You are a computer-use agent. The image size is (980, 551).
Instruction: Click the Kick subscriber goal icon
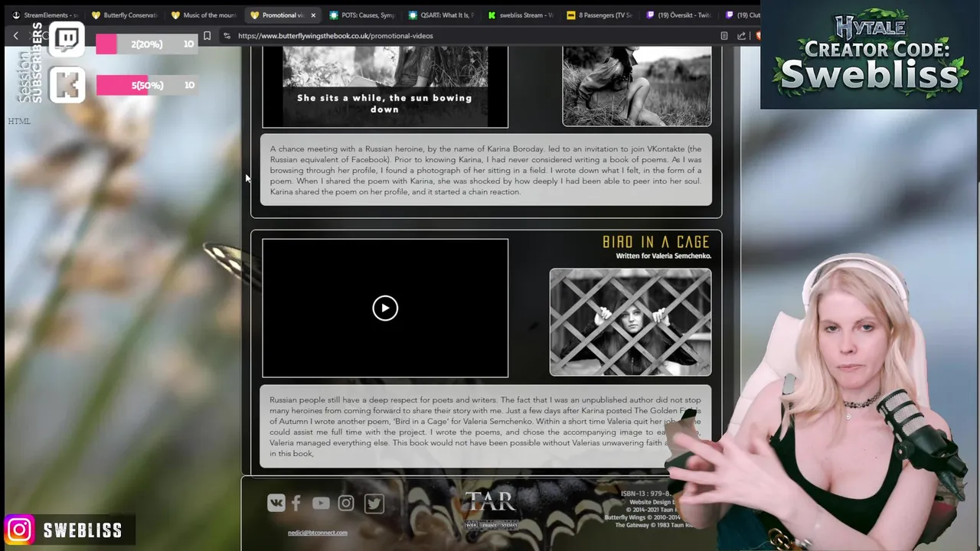click(x=67, y=84)
